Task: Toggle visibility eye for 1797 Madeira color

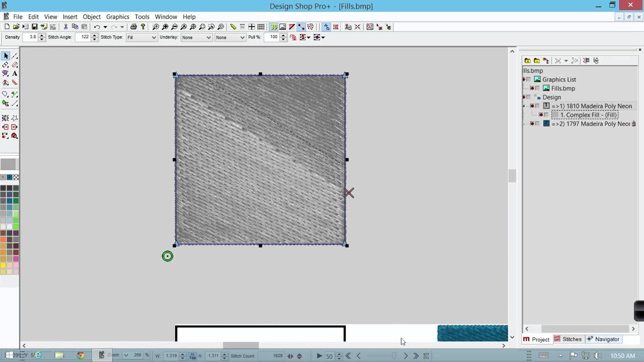Action: coord(532,124)
